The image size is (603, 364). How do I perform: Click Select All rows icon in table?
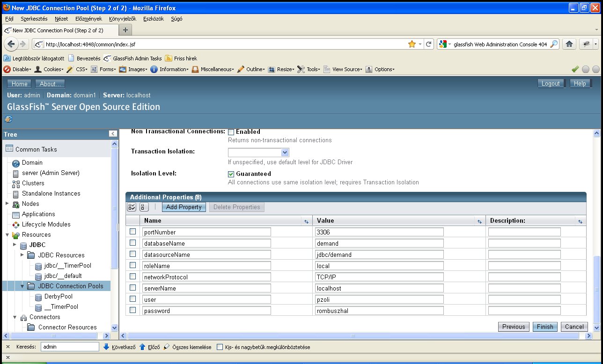click(x=132, y=207)
